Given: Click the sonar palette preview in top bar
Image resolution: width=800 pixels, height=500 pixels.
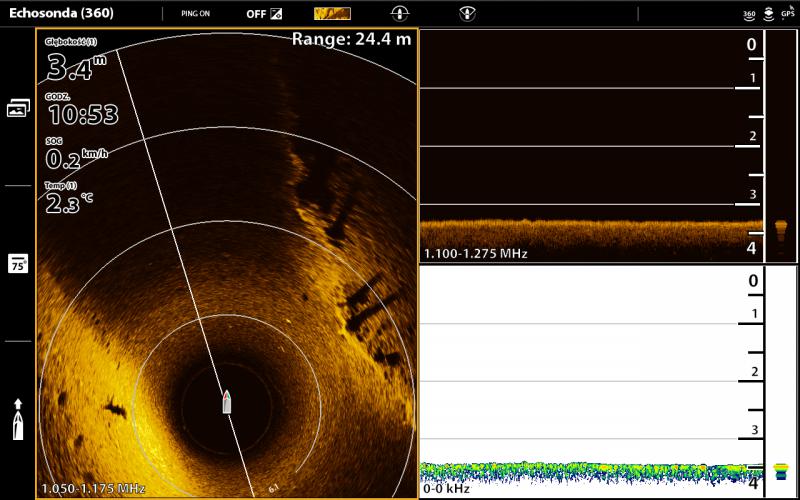Looking at the screenshot, I should (332, 14).
